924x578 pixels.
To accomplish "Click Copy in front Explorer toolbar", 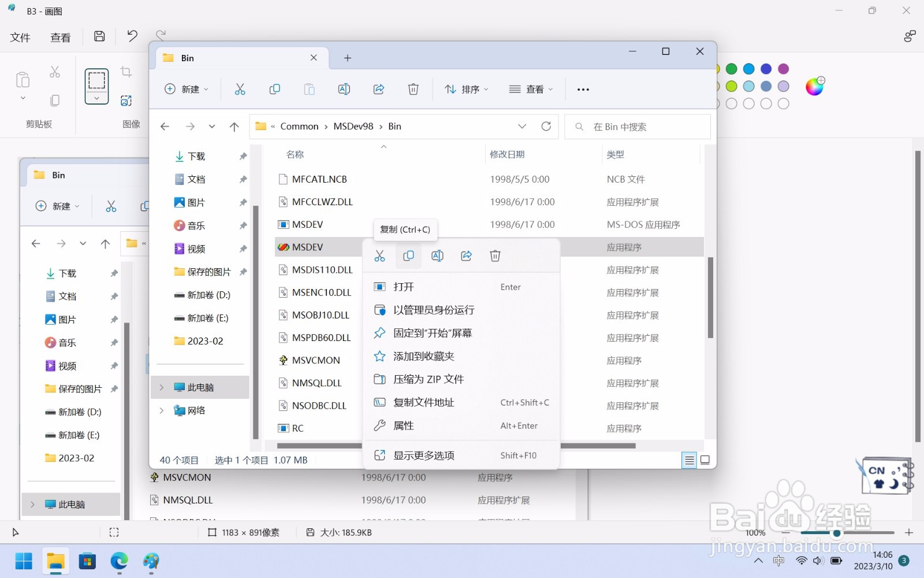I will [x=274, y=89].
